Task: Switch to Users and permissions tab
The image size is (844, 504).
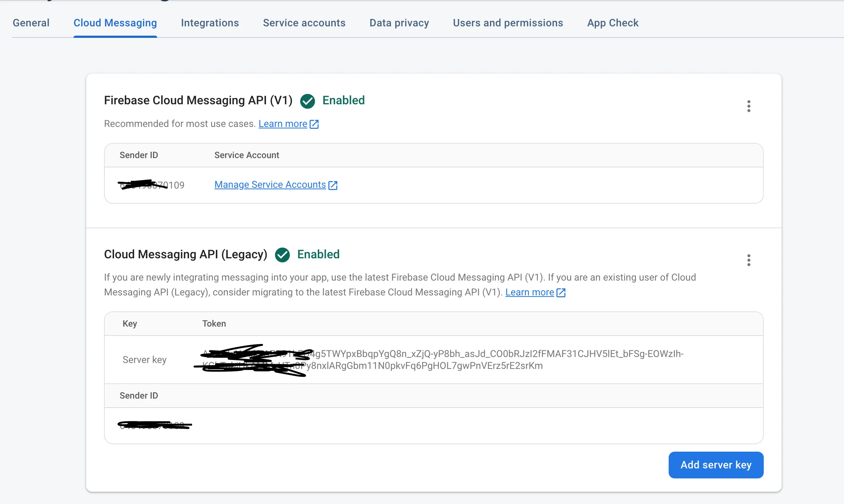Action: point(508,23)
